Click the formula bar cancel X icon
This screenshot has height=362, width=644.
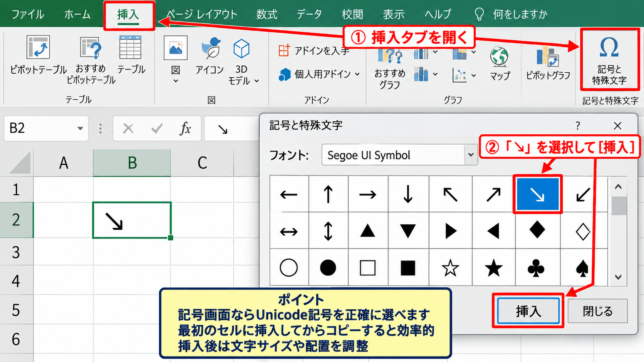point(128,128)
